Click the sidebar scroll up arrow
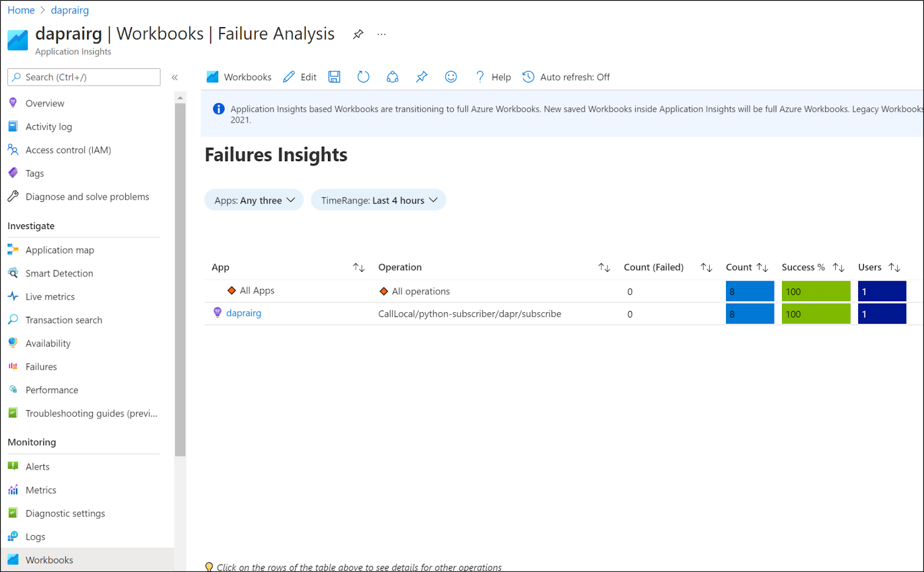This screenshot has height=572, width=924. (x=180, y=98)
